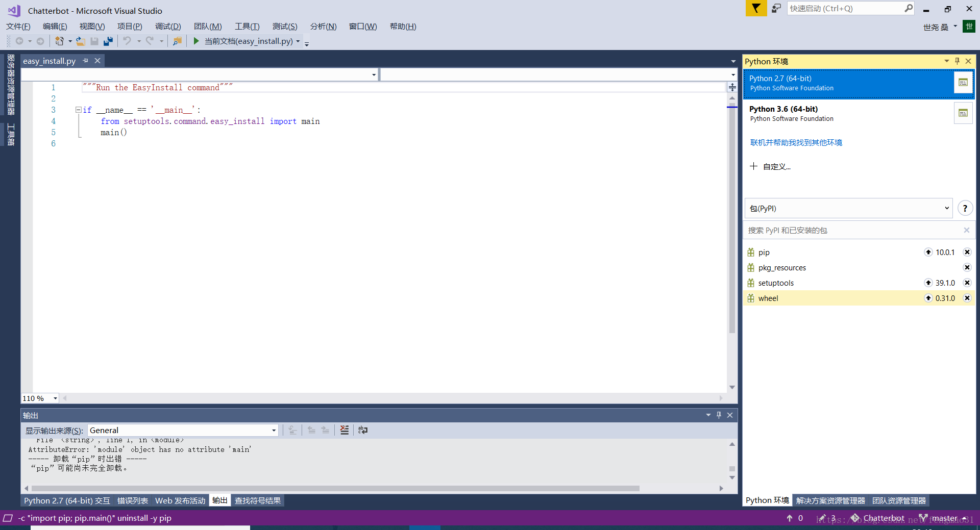
Task: Close the easy_install.py tab
Action: tap(97, 61)
